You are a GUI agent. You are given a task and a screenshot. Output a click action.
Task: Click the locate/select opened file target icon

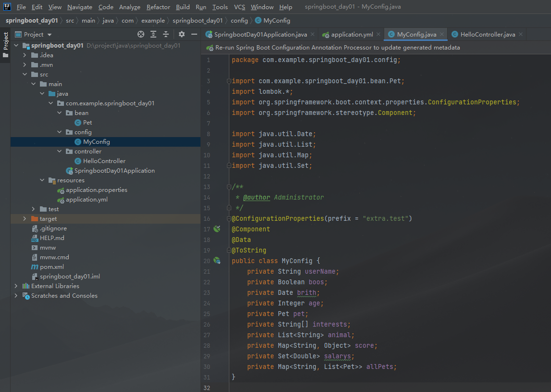[141, 34]
